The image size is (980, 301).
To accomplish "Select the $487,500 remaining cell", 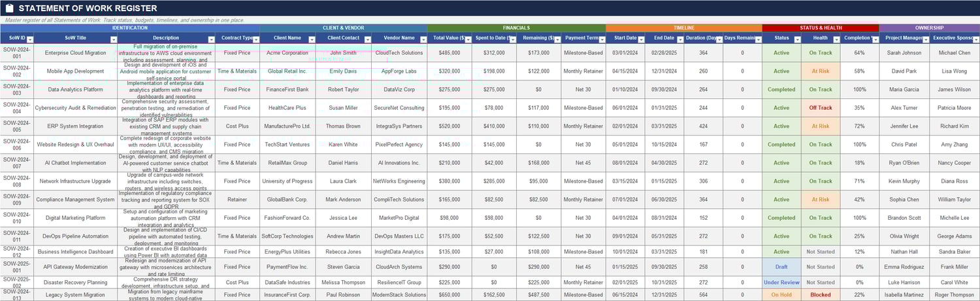I will coord(539,294).
